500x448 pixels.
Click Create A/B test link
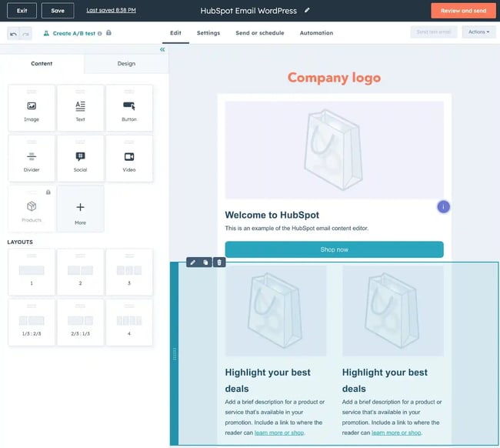click(74, 34)
